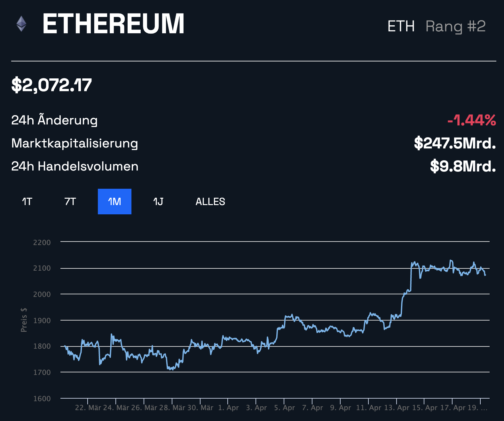Click the ETHEREUM title heading
Image resolution: width=504 pixels, height=421 pixels.
(x=113, y=24)
